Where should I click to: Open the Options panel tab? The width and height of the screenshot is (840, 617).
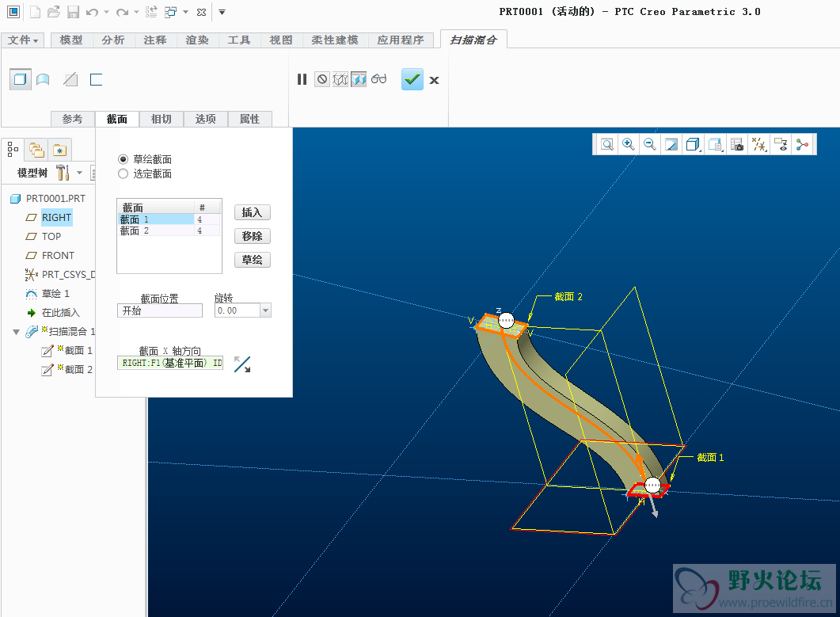pyautogui.click(x=206, y=119)
